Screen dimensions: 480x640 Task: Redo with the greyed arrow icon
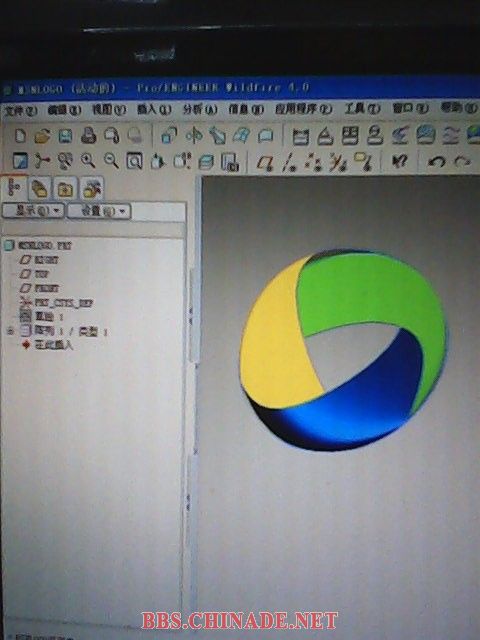click(462, 162)
